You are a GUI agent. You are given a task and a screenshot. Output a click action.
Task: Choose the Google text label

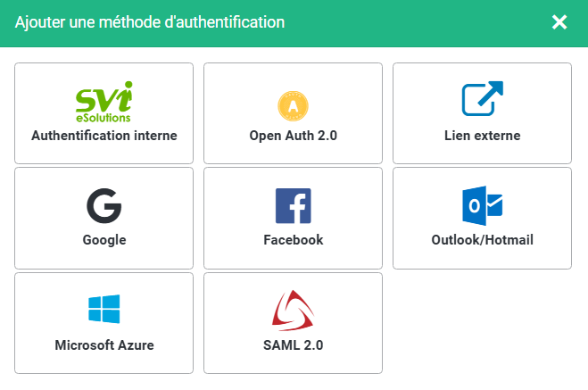tap(104, 240)
